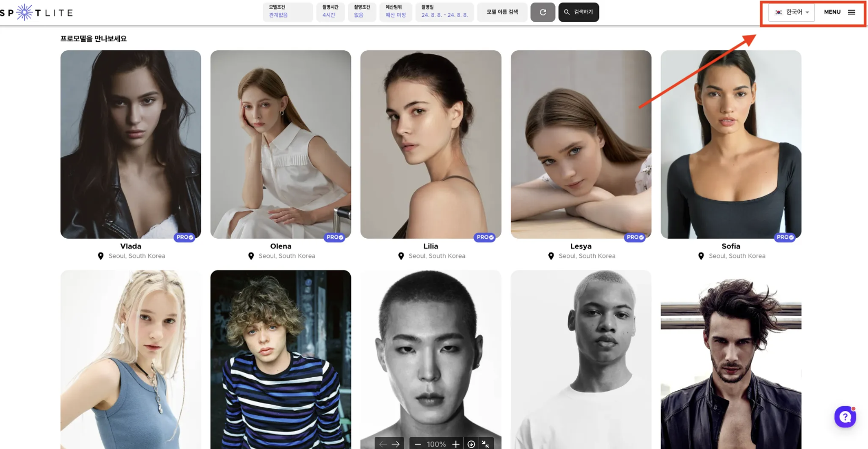Screen dimensions: 868x449
Task: Click the collapse fullscreen arrows icon
Action: [x=485, y=444]
